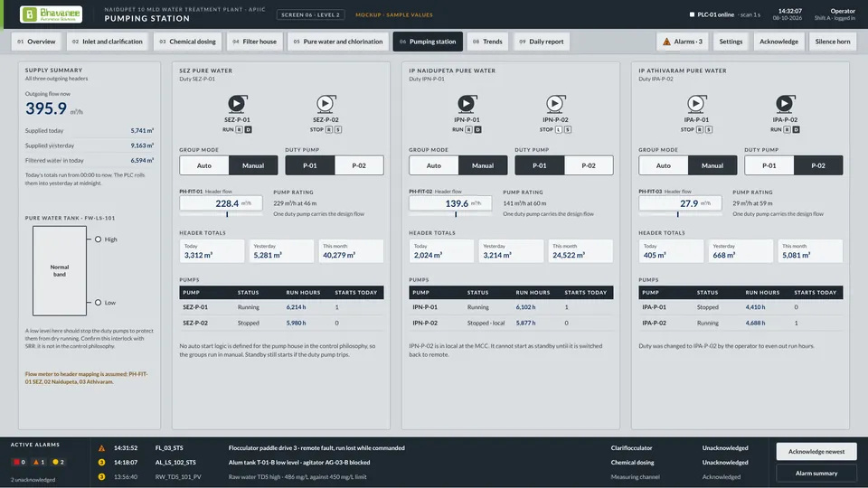The image size is (868, 488).
Task: Click PH-FIT-01 flow value 228.4 field
Action: [221, 203]
